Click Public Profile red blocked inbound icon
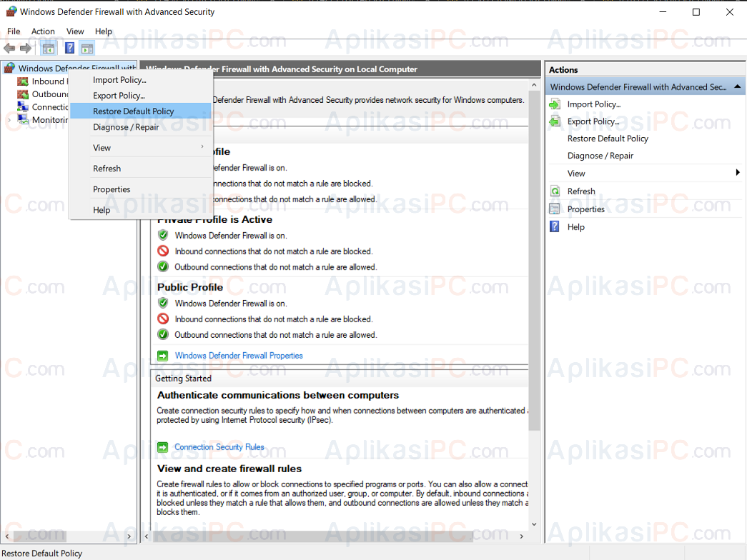The image size is (747, 560). click(x=163, y=319)
